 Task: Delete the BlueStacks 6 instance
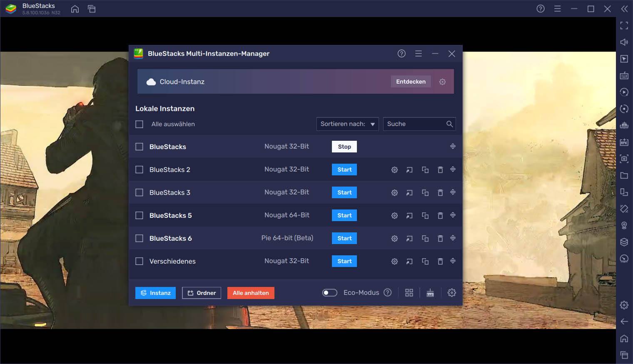[440, 238]
